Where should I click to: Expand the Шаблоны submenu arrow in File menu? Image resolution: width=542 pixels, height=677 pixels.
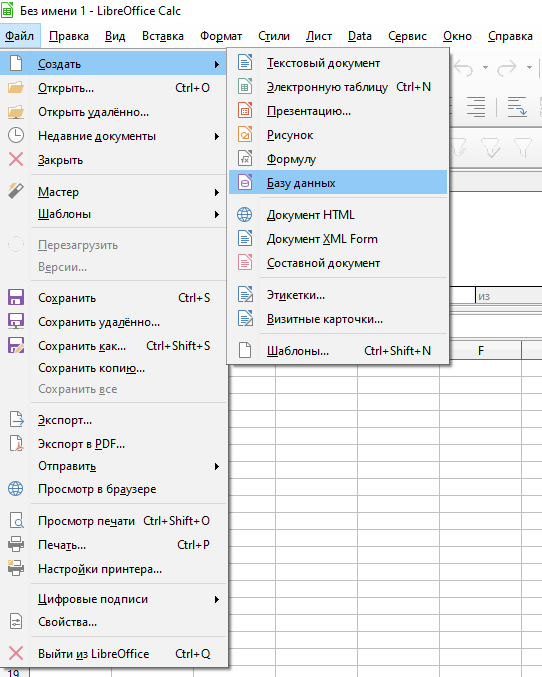click(x=217, y=215)
